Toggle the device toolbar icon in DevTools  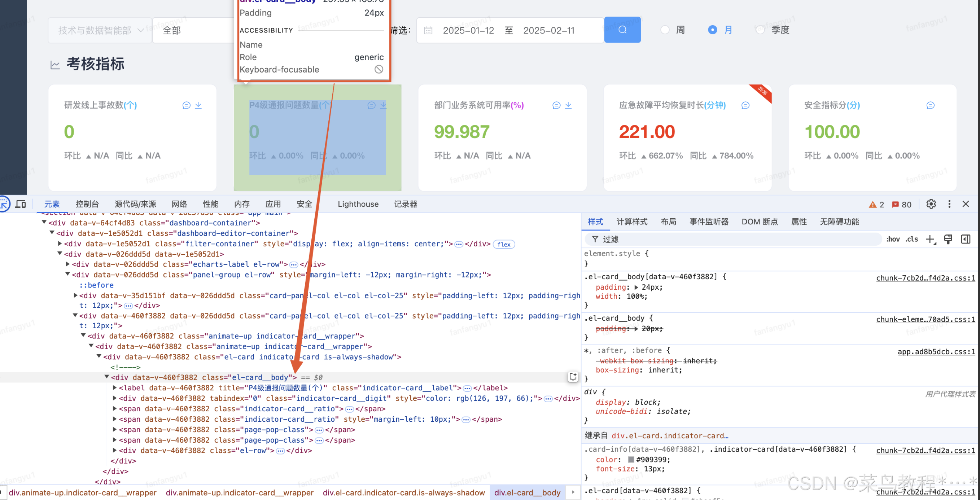coord(21,204)
